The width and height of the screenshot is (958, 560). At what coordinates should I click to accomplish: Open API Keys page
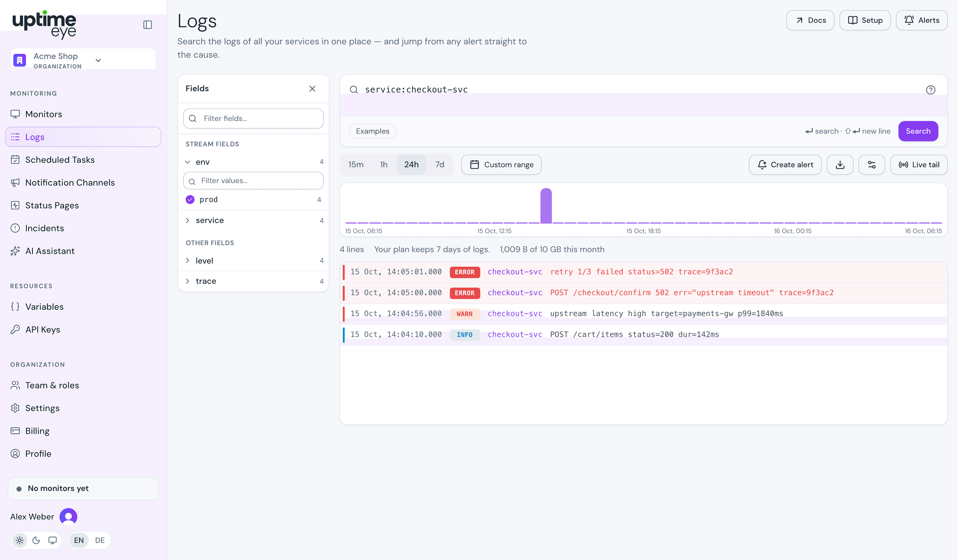(x=83, y=330)
